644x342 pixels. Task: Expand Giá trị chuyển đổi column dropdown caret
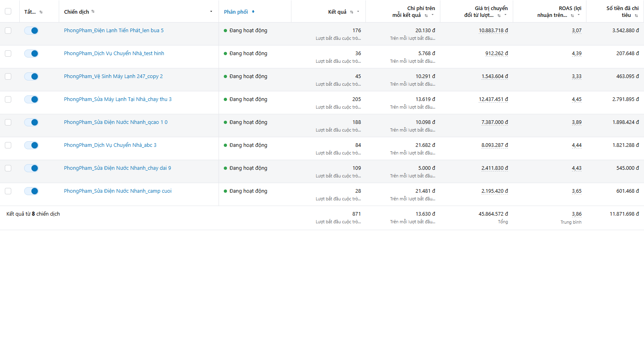pos(506,15)
